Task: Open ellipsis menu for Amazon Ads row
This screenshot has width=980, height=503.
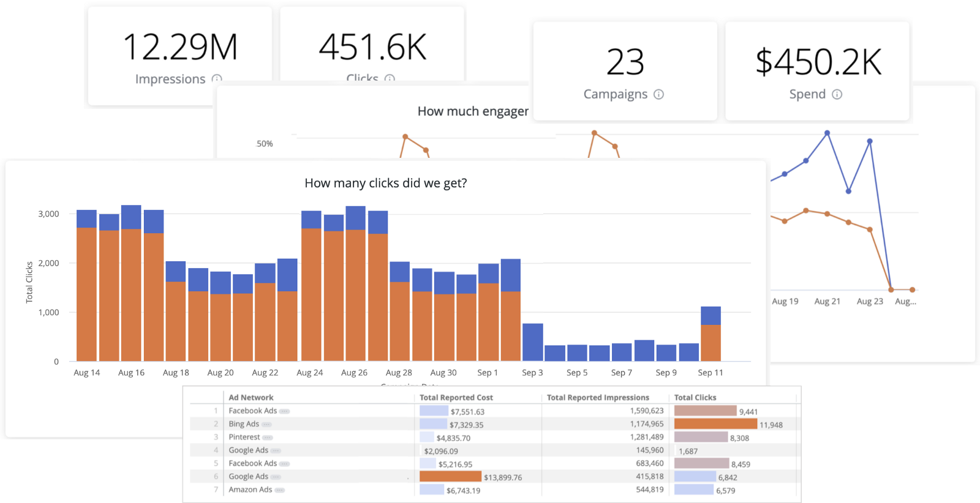Action: click(x=280, y=490)
